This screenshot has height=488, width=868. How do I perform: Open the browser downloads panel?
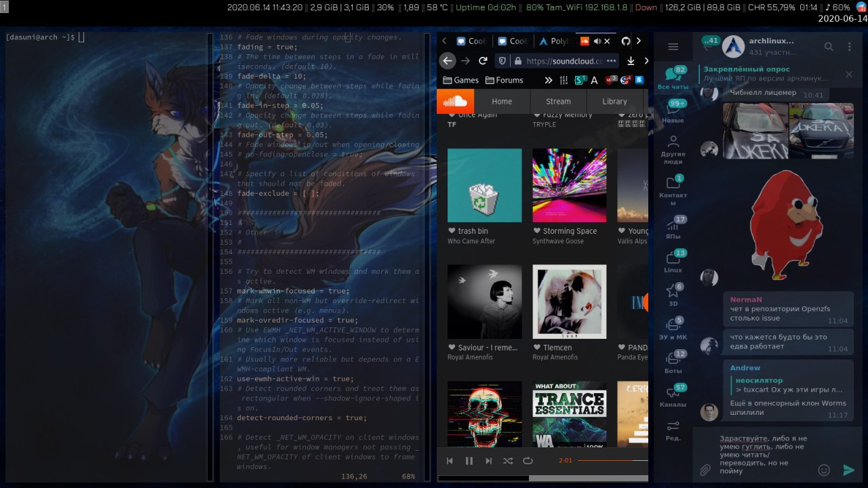click(630, 61)
